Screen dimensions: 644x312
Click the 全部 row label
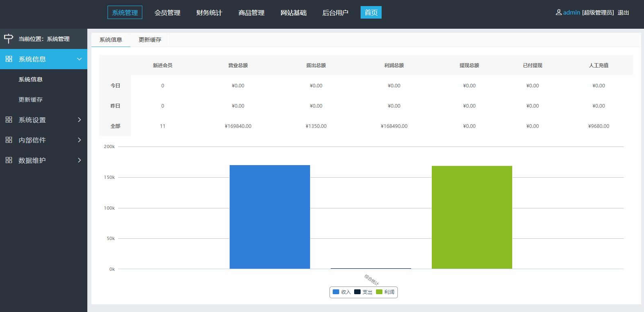(115, 126)
